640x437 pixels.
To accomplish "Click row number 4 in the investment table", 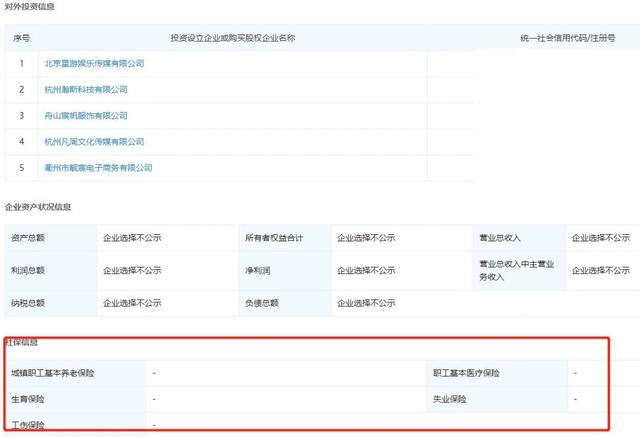I will [22, 142].
